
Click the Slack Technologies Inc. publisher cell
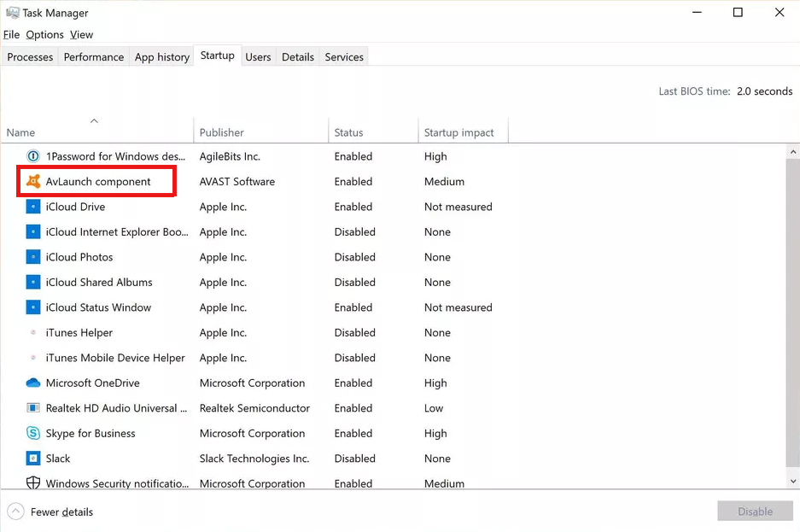click(x=254, y=458)
